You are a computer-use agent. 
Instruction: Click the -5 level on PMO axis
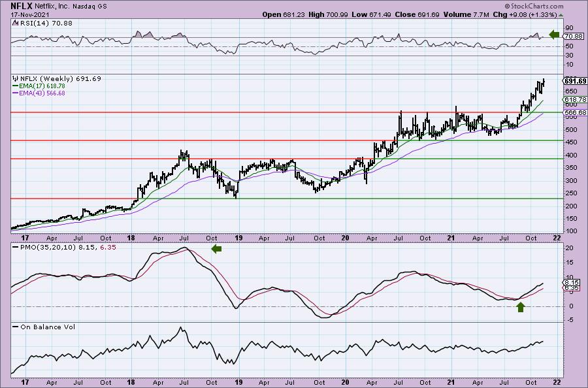(569, 320)
